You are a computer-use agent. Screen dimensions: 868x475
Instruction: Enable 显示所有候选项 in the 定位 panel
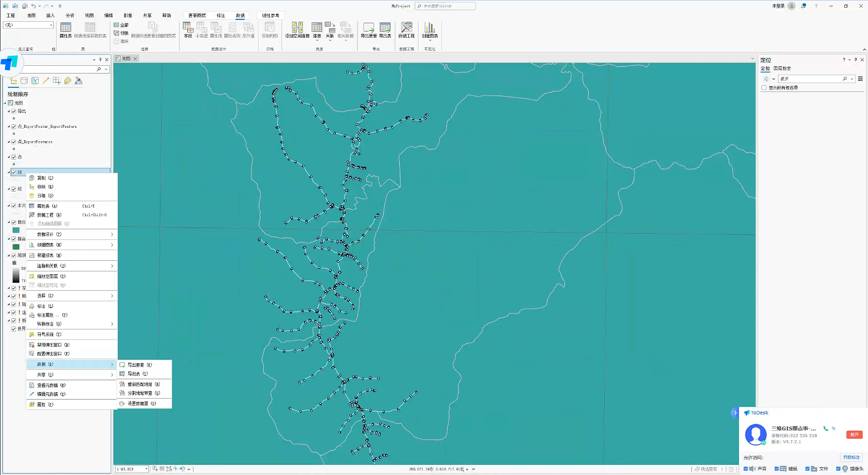(x=764, y=88)
